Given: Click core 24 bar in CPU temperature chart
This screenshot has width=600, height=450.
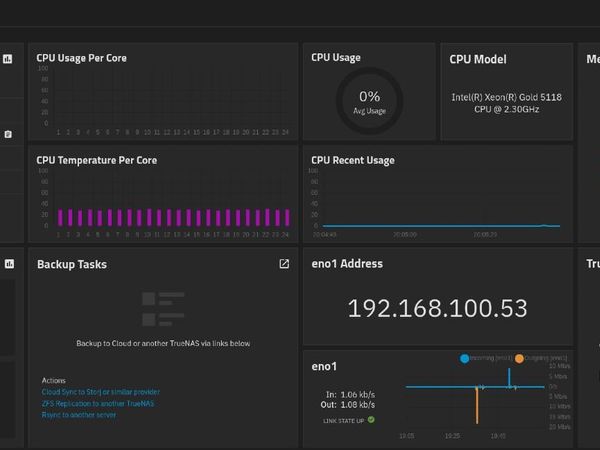Looking at the screenshot, I should point(286,217).
